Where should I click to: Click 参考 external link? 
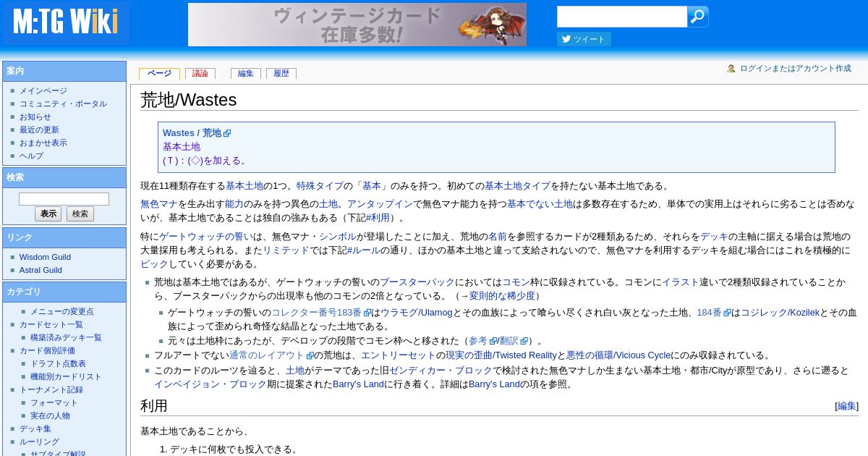click(x=478, y=341)
